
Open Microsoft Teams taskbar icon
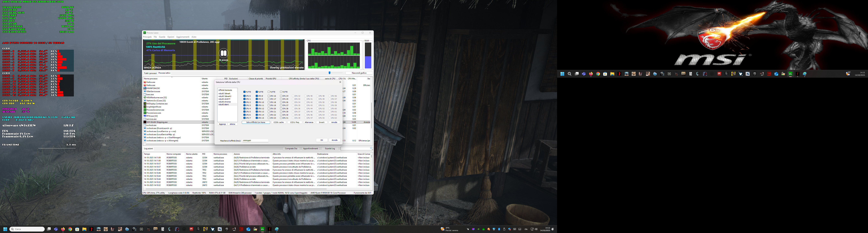(56, 229)
